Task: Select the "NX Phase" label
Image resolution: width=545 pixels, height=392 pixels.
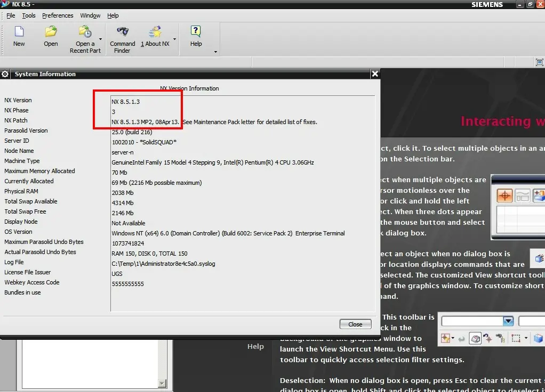Action: pos(17,110)
